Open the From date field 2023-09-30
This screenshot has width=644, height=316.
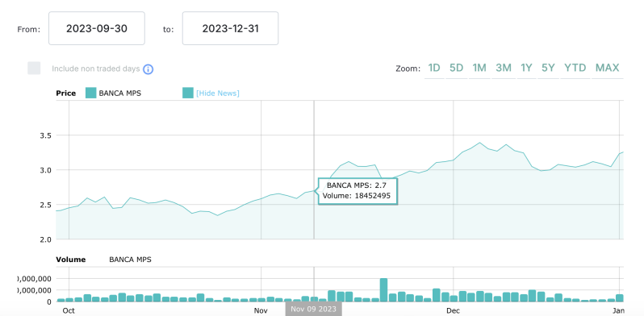97,28
